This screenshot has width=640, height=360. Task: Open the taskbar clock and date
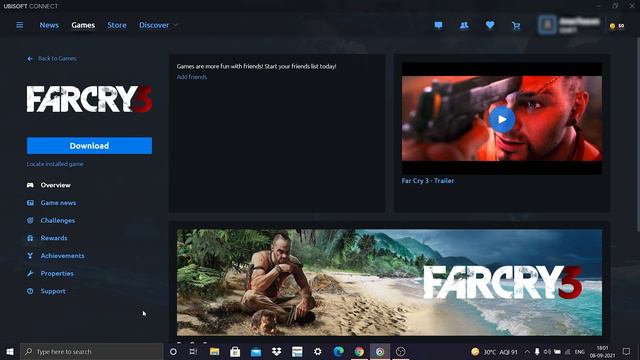point(602,352)
